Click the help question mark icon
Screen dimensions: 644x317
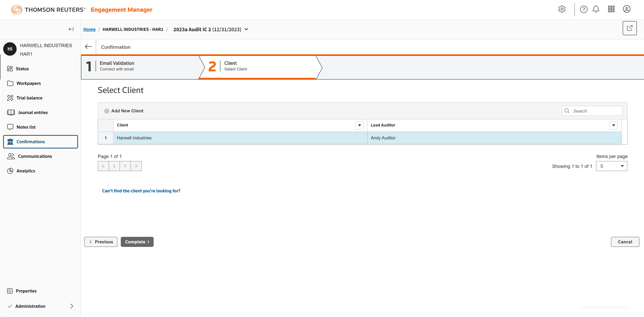tap(583, 9)
